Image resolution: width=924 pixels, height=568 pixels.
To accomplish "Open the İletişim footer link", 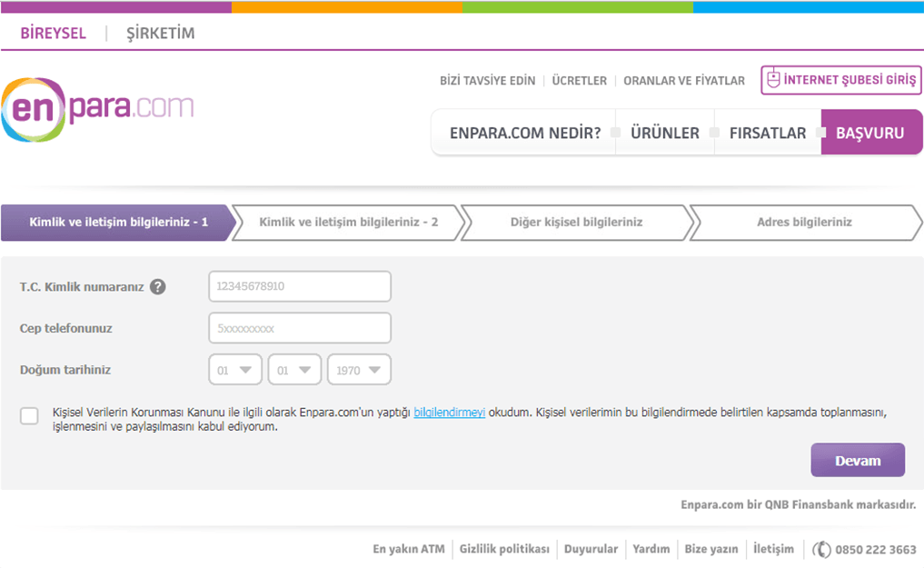I will (773, 549).
